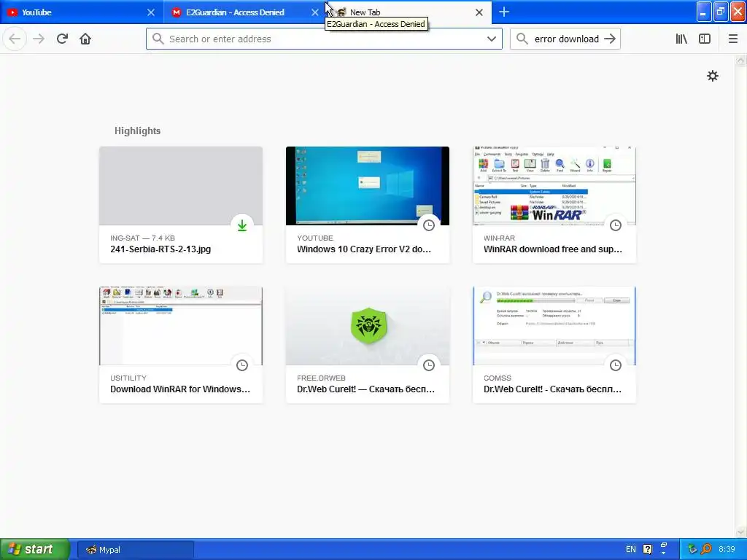Go back with the back arrow
Image resolution: width=747 pixels, height=560 pixels.
pyautogui.click(x=15, y=39)
